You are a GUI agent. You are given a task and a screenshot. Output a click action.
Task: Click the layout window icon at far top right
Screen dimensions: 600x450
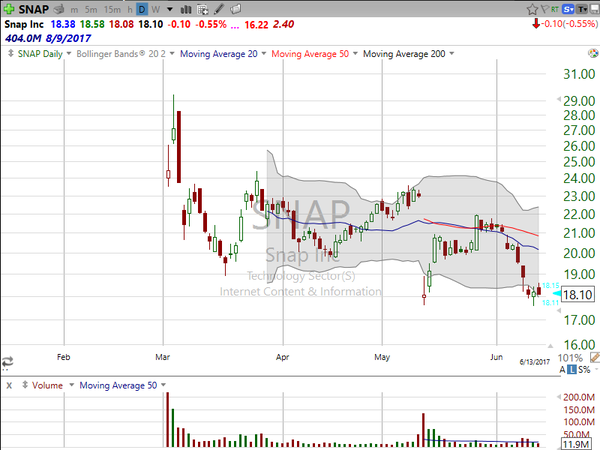pyautogui.click(x=595, y=9)
